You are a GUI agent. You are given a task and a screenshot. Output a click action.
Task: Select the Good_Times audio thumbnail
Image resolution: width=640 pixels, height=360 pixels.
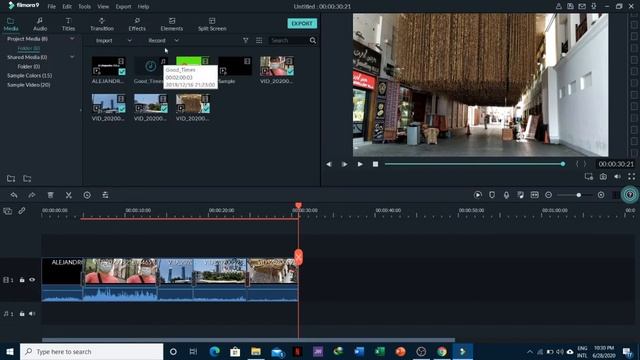point(151,66)
